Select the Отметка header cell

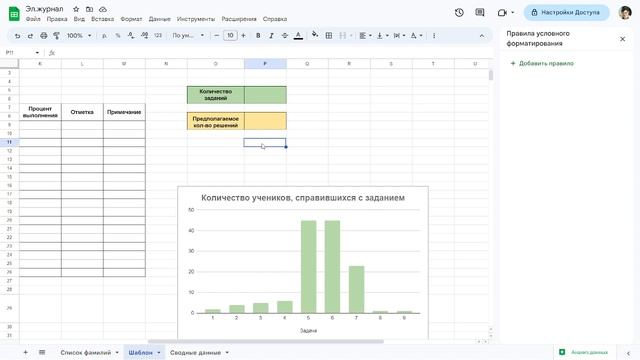pyautogui.click(x=82, y=112)
